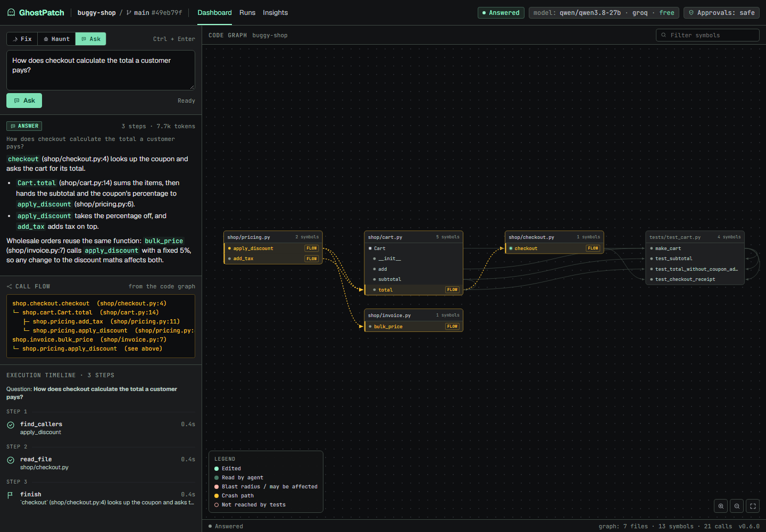Select the Cart class in shop/cart.py
Viewport: 766px width, 532px height.
click(413, 248)
